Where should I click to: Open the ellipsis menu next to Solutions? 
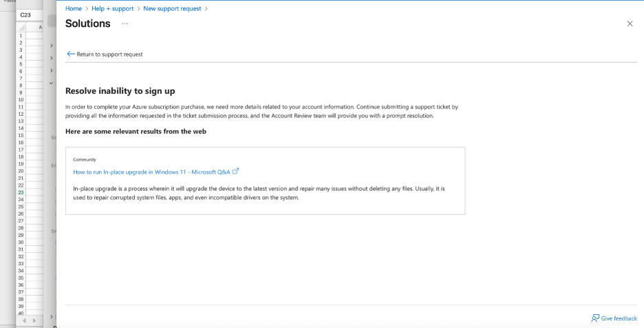tap(125, 24)
